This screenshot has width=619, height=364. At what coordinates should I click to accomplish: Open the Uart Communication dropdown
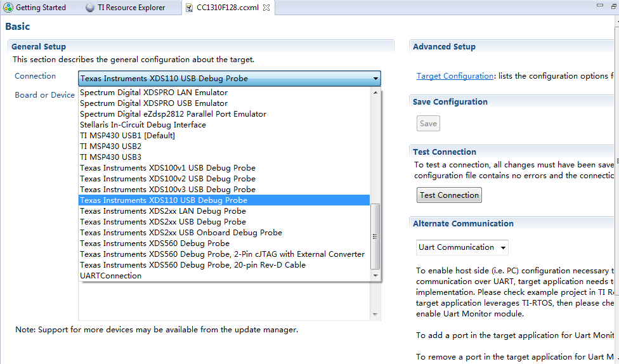(462, 247)
